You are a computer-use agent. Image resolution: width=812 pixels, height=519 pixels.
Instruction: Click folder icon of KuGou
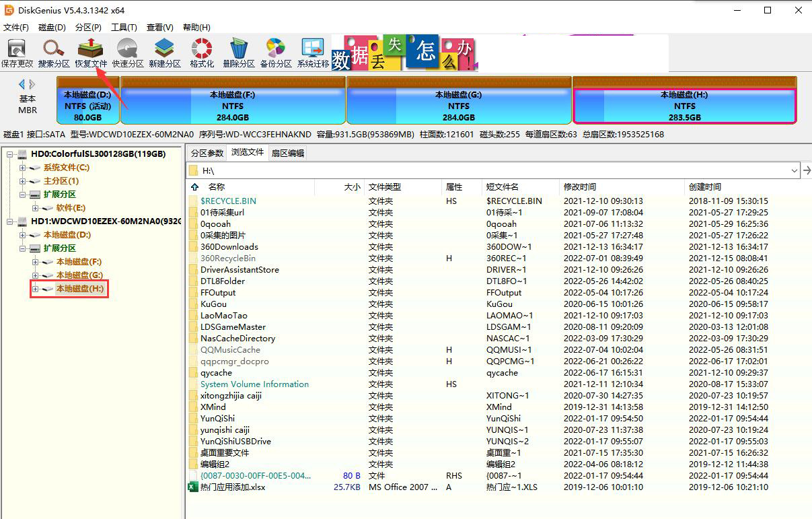click(x=193, y=304)
